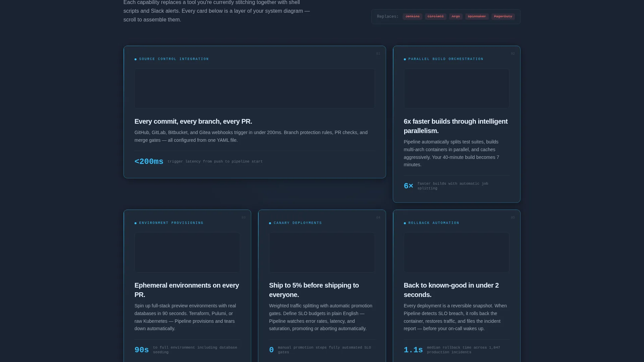Click the struck-through Jenkins tag
Viewport: 644px width, 362px height.
412,16
